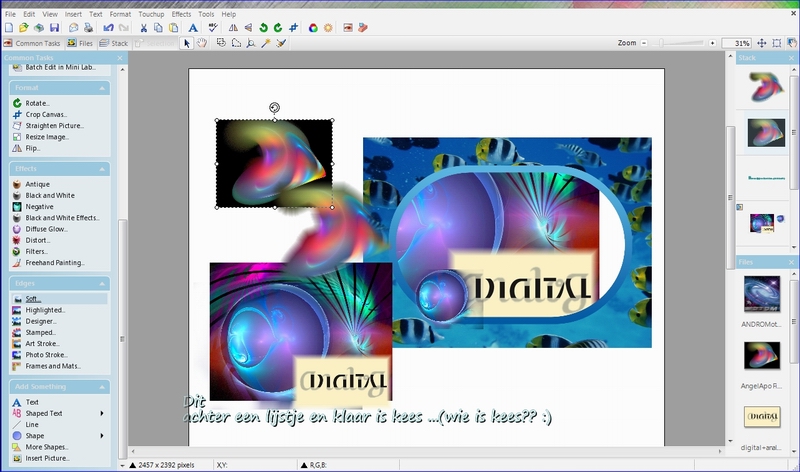Click the Color Balance wheel icon

tap(313, 28)
